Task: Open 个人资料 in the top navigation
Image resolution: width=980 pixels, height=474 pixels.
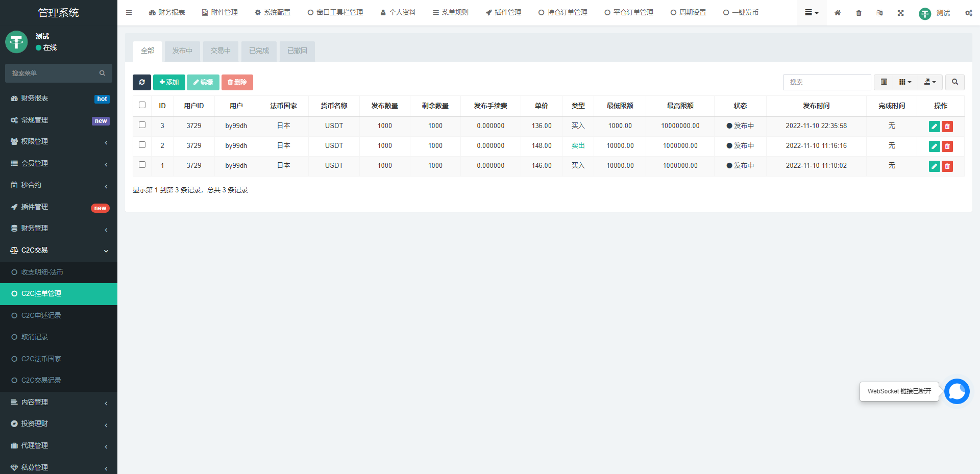Action: 398,13
